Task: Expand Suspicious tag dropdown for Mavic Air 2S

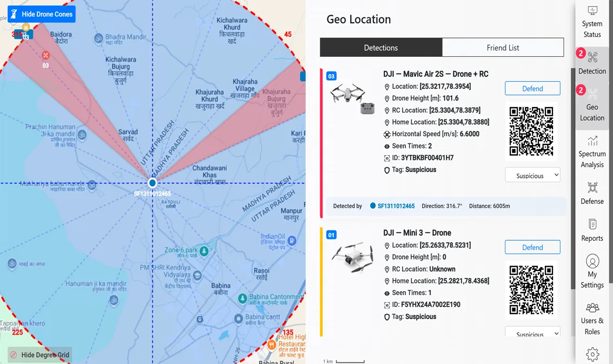Action: coord(532,175)
